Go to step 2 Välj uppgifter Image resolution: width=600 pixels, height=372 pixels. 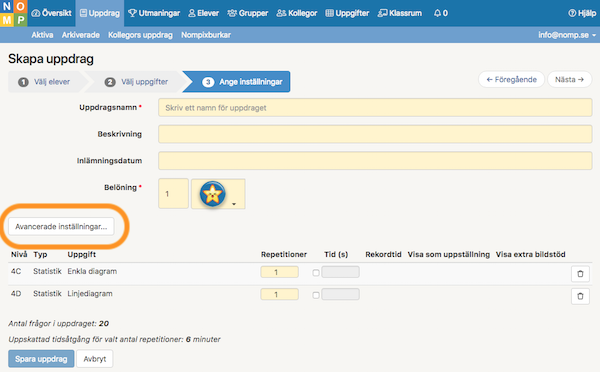(x=137, y=82)
